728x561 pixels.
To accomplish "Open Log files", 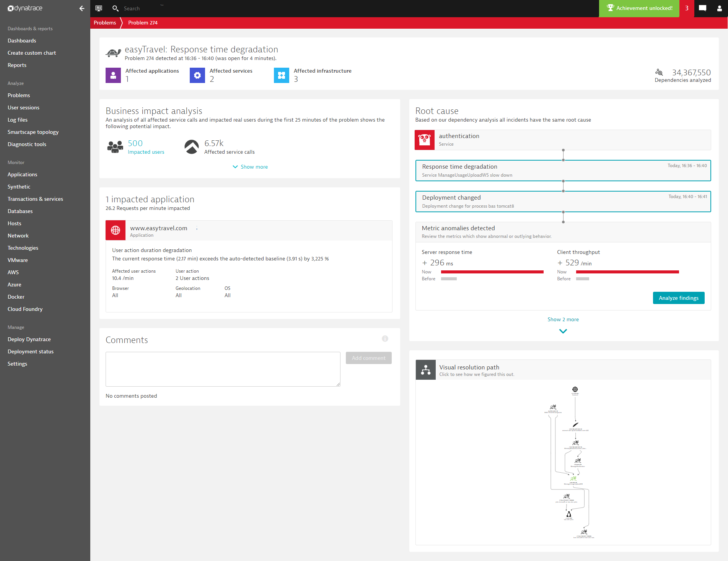I will coord(18,120).
